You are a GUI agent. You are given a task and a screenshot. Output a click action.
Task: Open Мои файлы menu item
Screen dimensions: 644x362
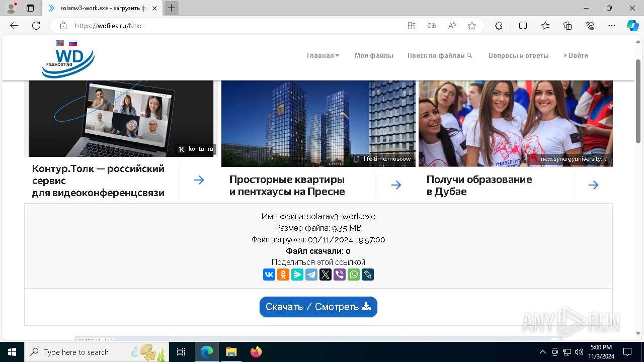coord(374,56)
